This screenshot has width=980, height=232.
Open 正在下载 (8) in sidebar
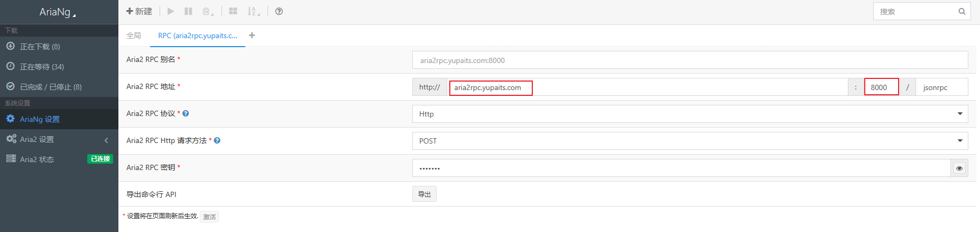40,47
